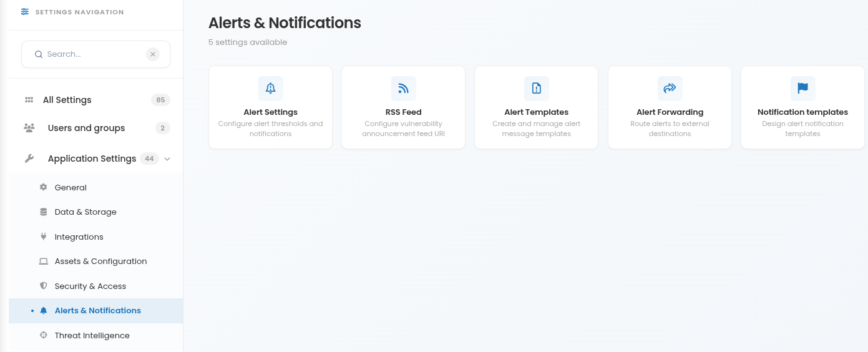Click the Assets & Configuration laptop icon
This screenshot has width=868, height=352.
tap(43, 262)
